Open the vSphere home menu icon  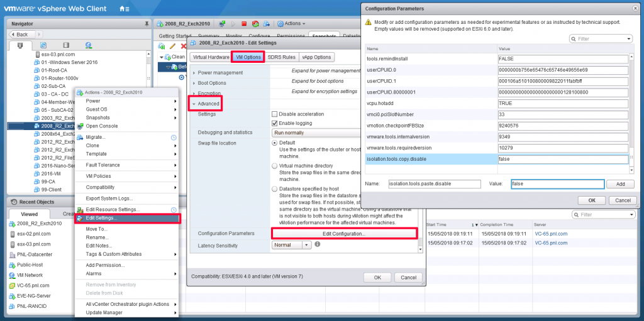(x=124, y=9)
